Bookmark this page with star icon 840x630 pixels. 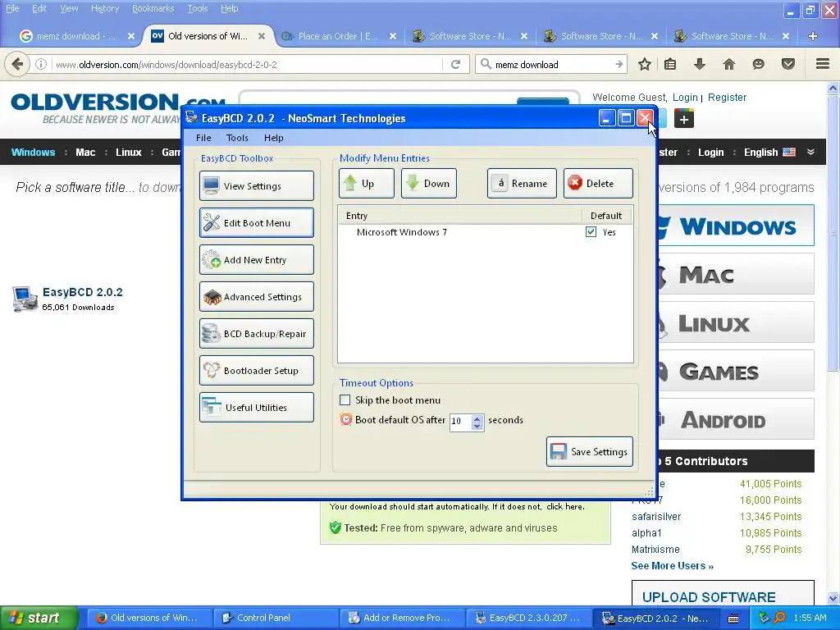[645, 64]
